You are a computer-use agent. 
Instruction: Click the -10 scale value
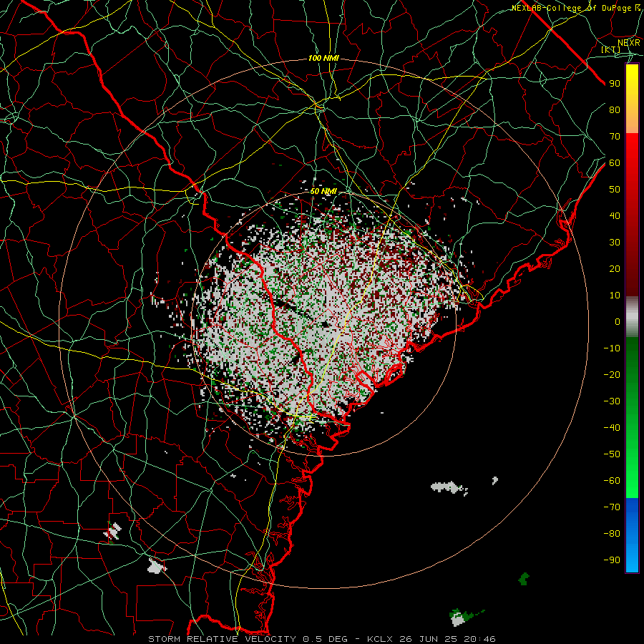(612, 348)
